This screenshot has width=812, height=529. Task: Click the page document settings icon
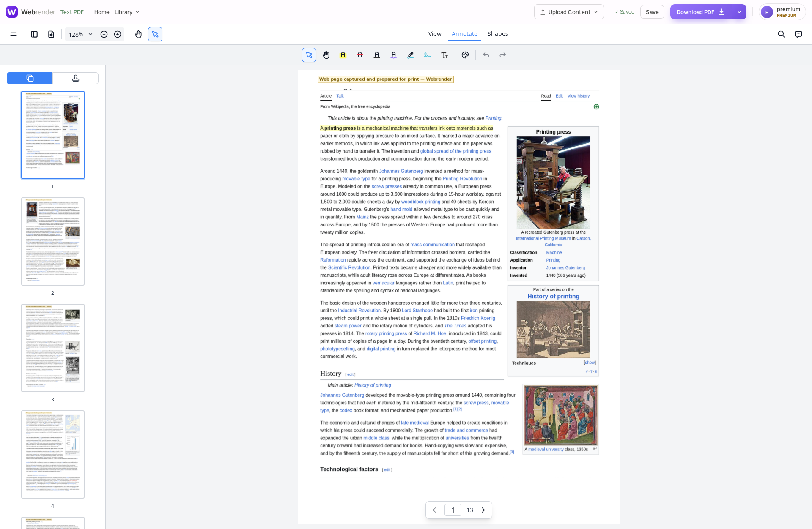pos(51,34)
